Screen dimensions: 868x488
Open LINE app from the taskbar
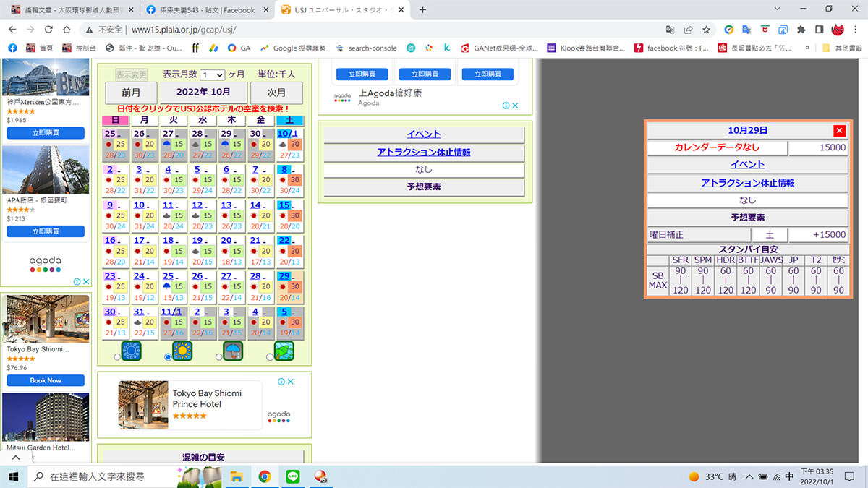click(293, 476)
